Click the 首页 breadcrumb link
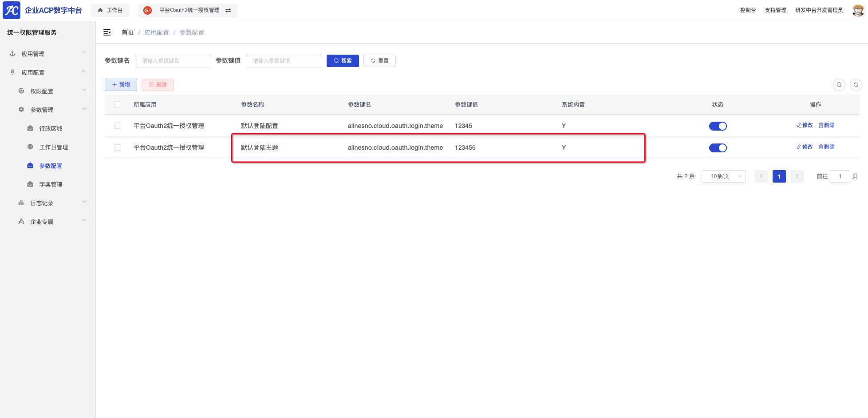The image size is (868, 418). (x=127, y=32)
